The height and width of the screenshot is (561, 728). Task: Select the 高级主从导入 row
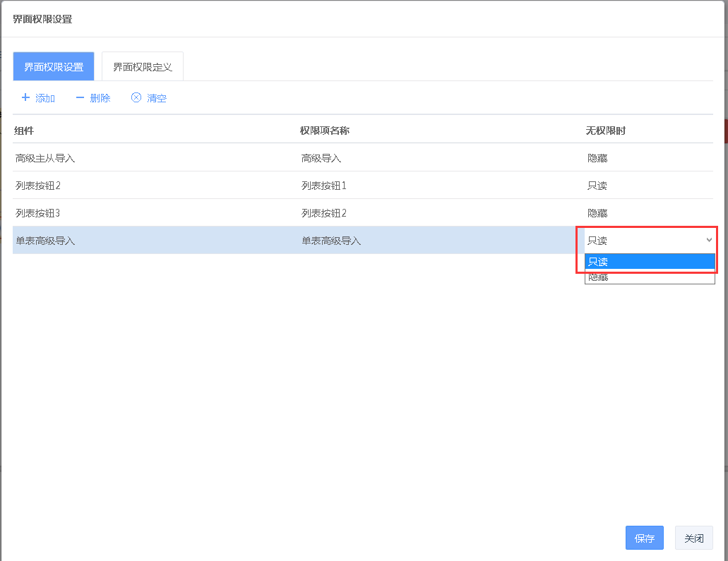pyautogui.click(x=45, y=158)
